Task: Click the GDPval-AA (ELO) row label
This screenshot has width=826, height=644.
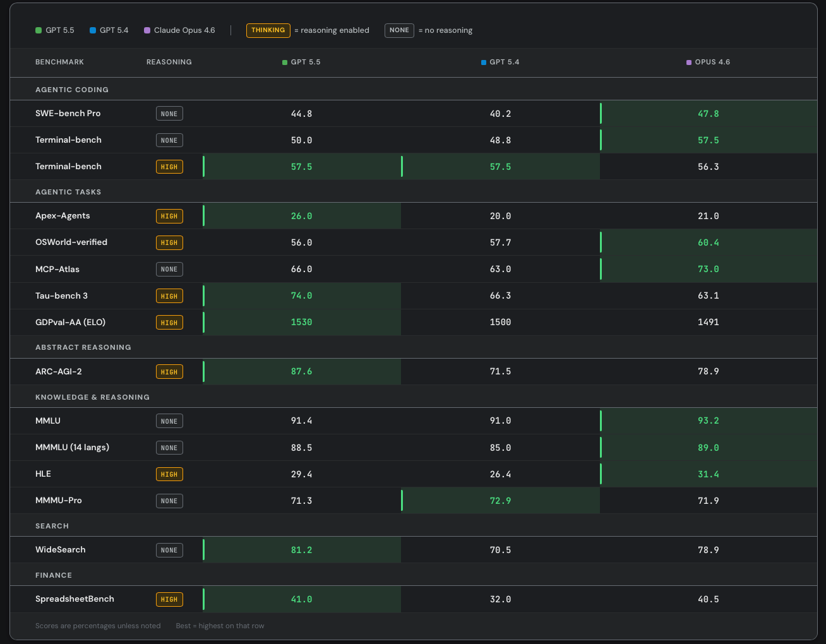Action: 70,322
